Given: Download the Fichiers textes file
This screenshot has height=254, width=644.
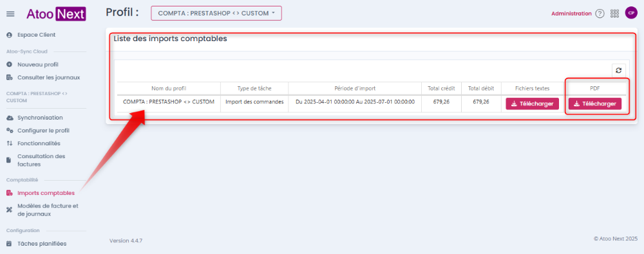Looking at the screenshot, I should coord(533,104).
